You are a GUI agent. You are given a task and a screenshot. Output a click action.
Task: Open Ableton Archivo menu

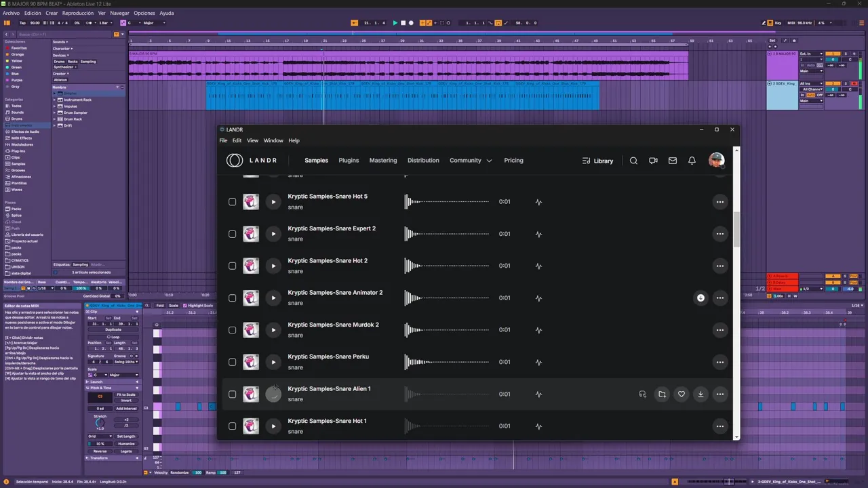pyautogui.click(x=11, y=13)
